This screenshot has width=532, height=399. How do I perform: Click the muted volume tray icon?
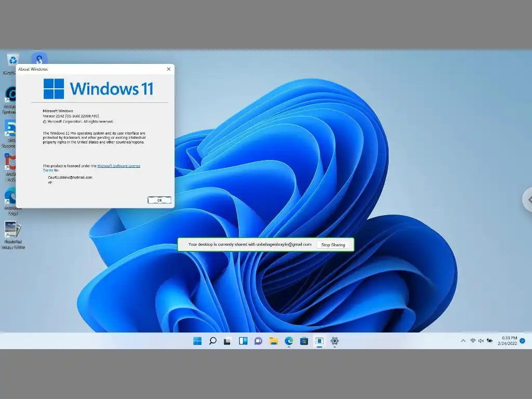pos(481,341)
